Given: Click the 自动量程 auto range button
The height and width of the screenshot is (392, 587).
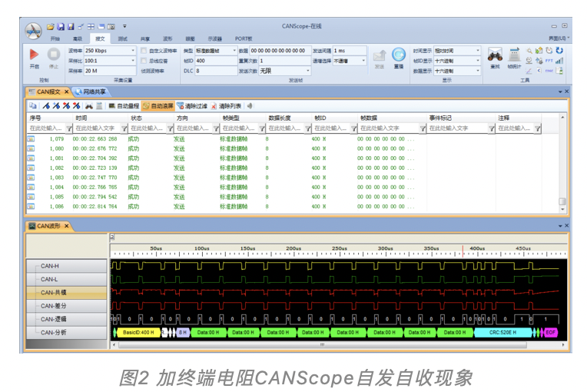Looking at the screenshot, I should click(x=124, y=106).
